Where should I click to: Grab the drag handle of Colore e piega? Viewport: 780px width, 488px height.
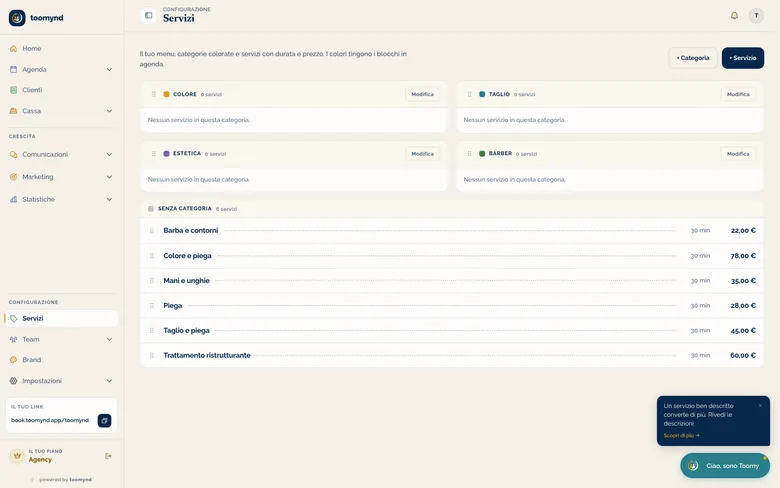[x=152, y=256]
